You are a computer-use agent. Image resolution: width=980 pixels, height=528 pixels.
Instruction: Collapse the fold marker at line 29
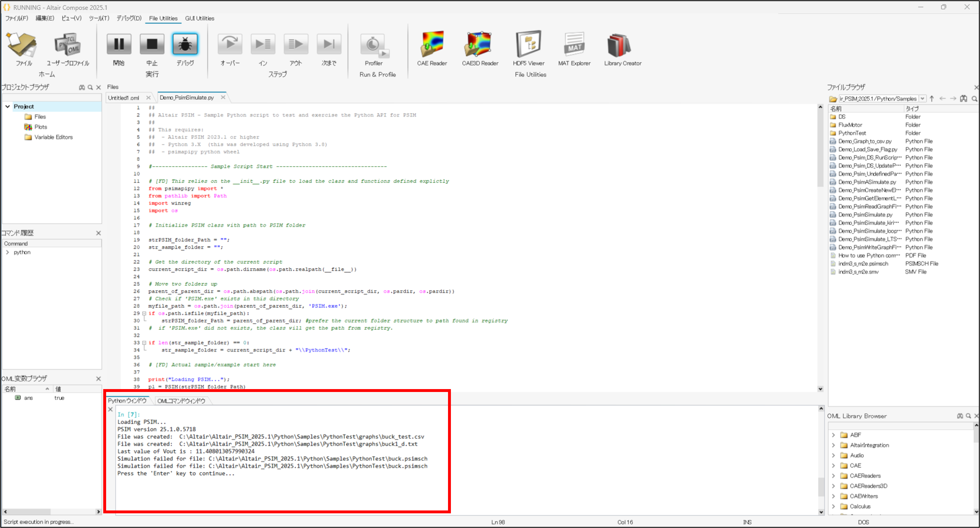click(144, 313)
